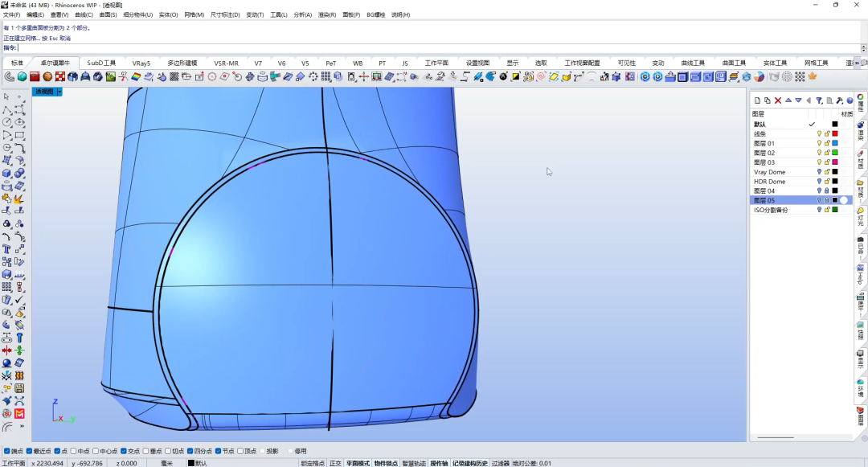The width and height of the screenshot is (868, 467).
Task: Move layer down with the down-triangle icon
Action: coord(798,100)
